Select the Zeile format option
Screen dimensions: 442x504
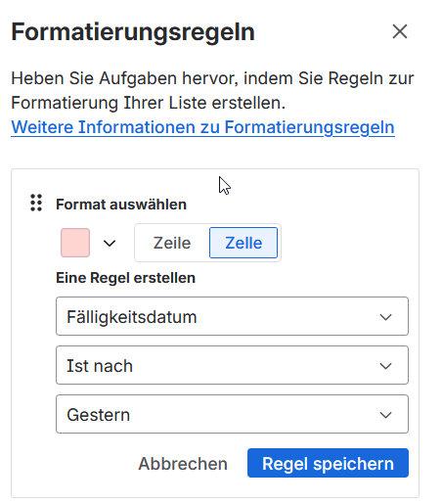click(172, 243)
